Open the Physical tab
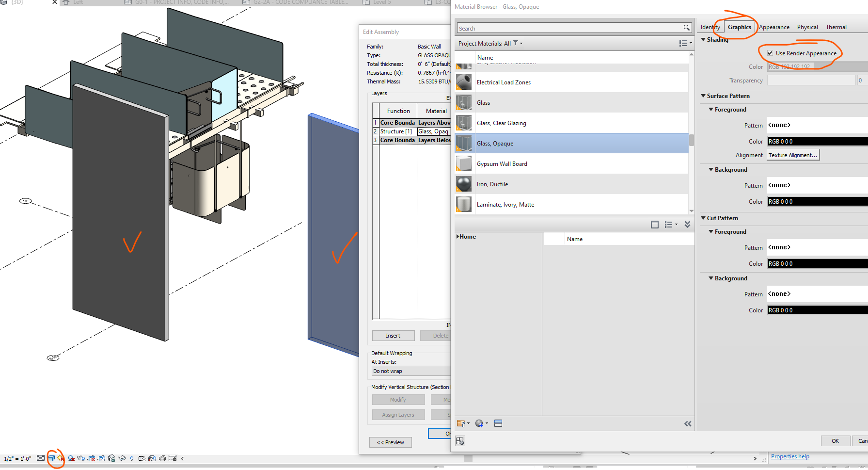868x470 pixels. coord(807,27)
